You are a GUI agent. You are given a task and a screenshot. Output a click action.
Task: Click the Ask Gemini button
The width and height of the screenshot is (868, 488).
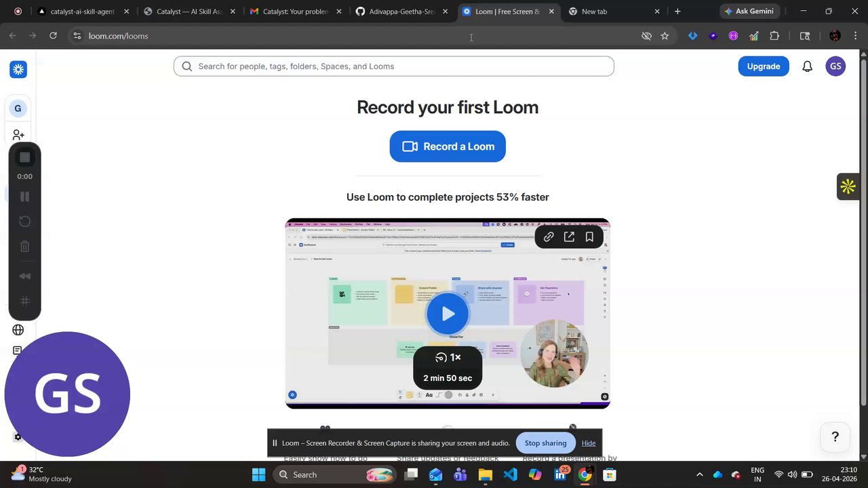[749, 12]
